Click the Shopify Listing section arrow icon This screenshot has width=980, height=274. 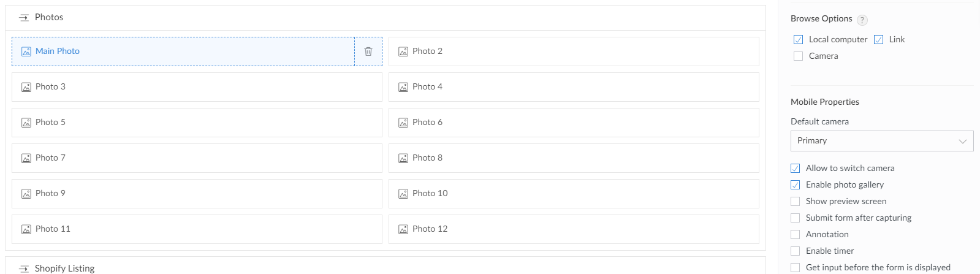point(24,268)
